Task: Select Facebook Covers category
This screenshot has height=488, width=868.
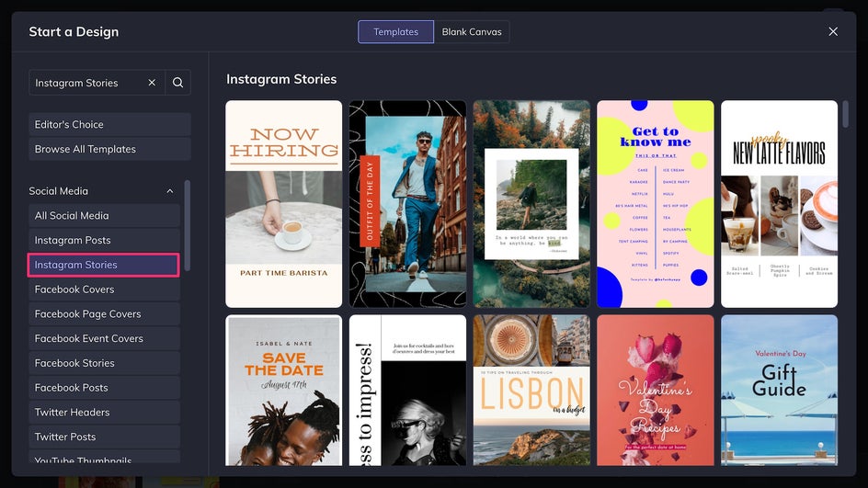Action: tap(104, 289)
